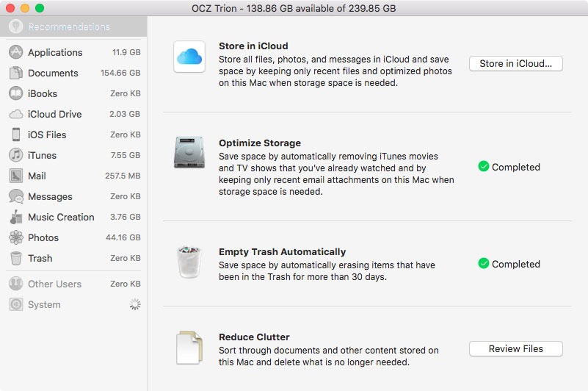The width and height of the screenshot is (588, 391).
Task: Click green checkmark beside Optimize Storage Completed
Action: [484, 166]
